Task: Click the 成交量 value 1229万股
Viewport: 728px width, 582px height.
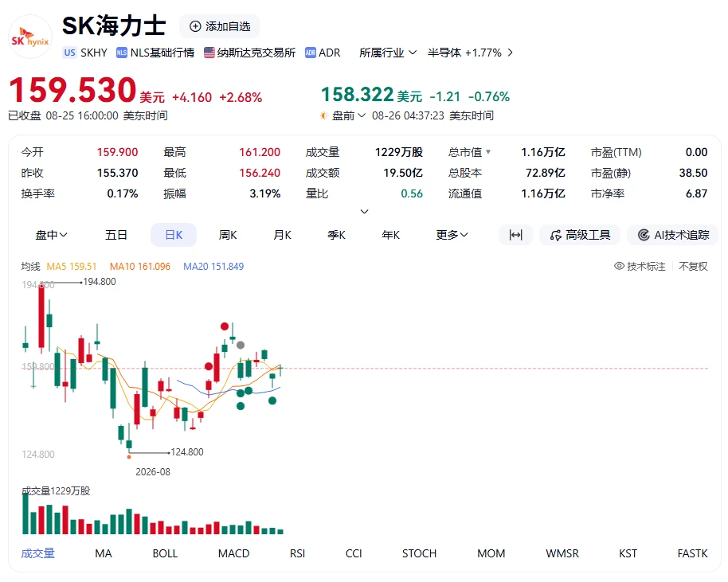Action: point(399,152)
